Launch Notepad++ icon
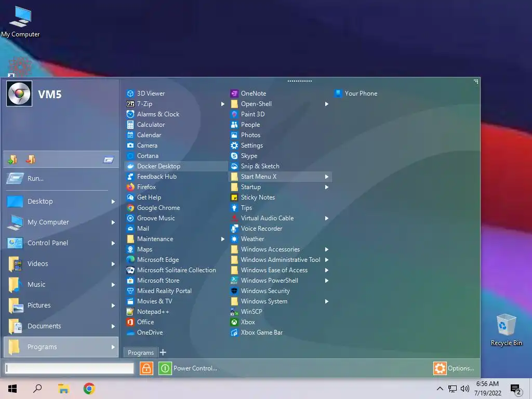 pos(130,312)
